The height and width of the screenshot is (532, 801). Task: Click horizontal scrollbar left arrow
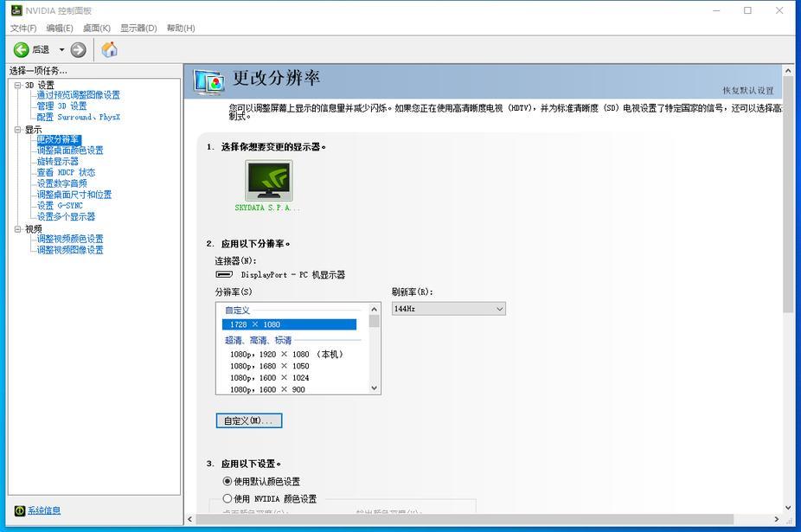click(190, 519)
